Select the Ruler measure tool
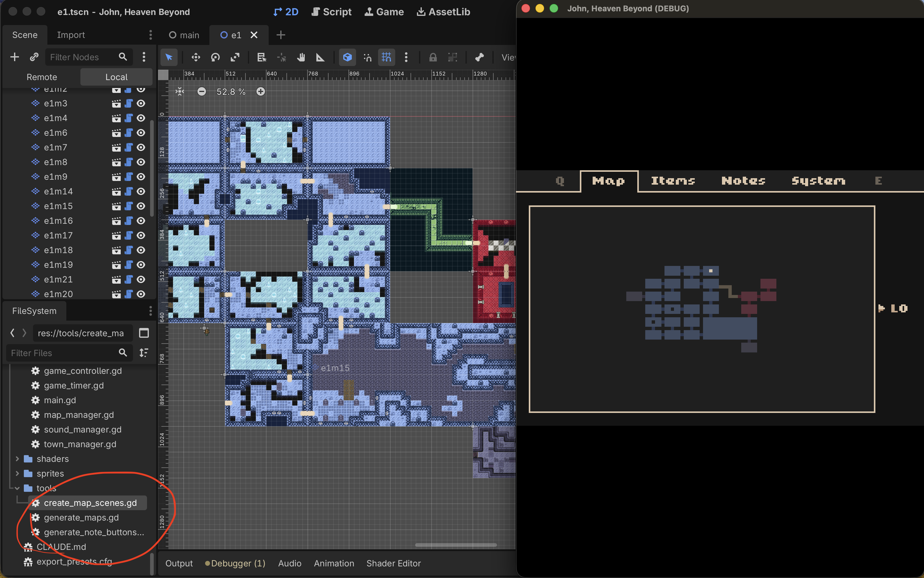 coord(320,57)
